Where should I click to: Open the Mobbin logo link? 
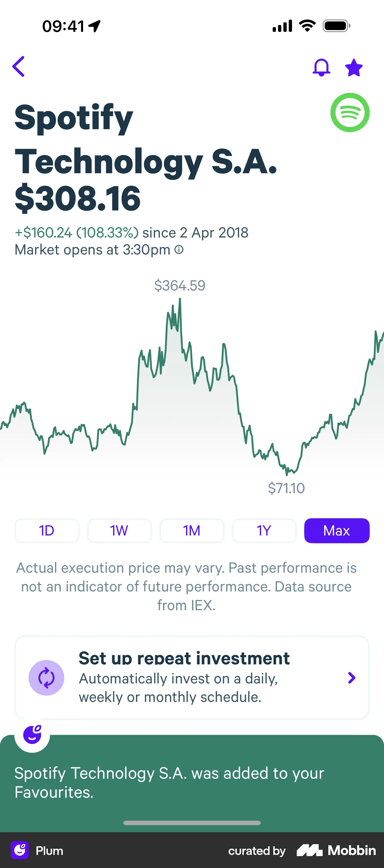pyautogui.click(x=336, y=850)
